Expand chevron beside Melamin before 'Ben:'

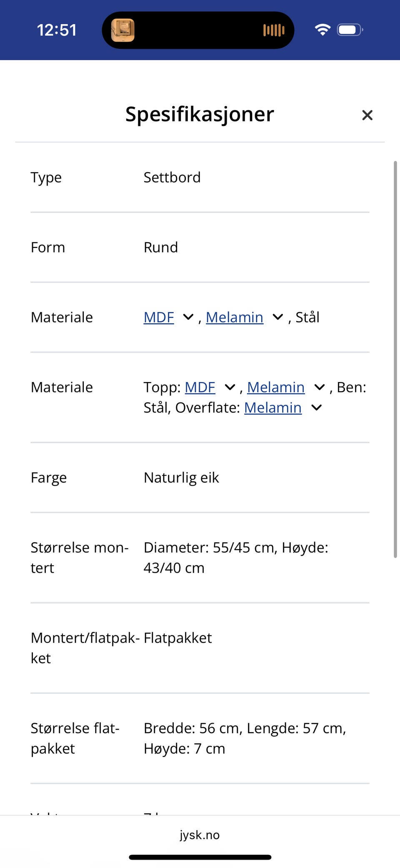(x=320, y=387)
